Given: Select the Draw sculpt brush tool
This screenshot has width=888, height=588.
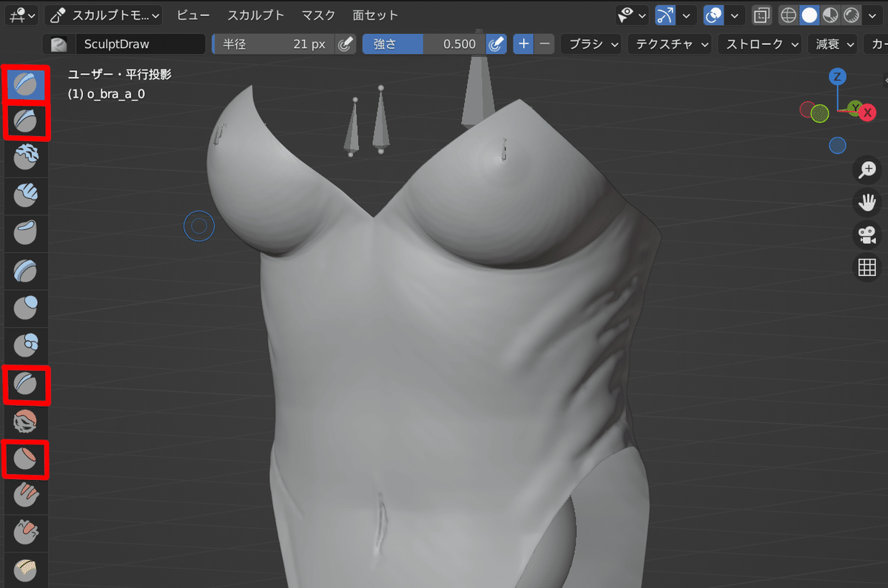Looking at the screenshot, I should pyautogui.click(x=26, y=84).
